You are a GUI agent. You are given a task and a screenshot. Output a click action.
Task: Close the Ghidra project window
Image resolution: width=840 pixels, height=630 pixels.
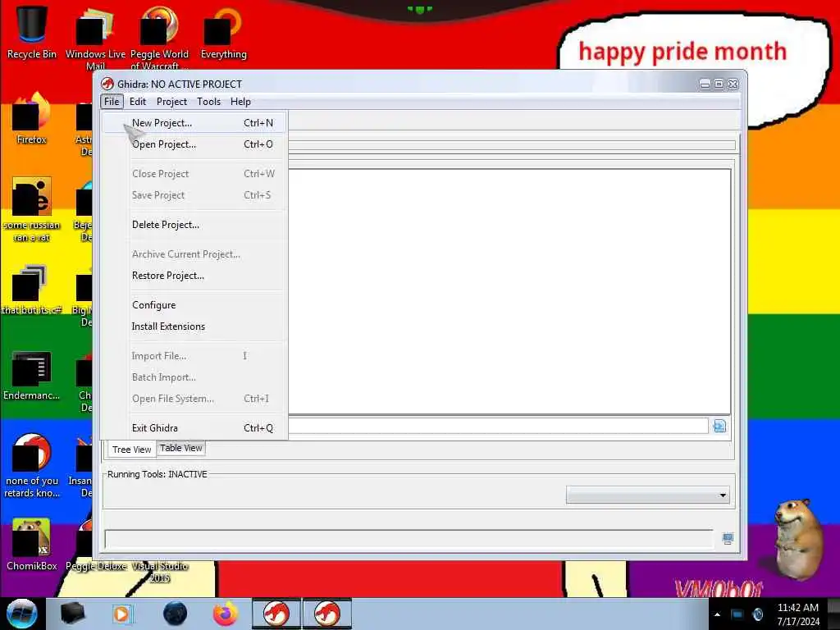[x=733, y=84]
